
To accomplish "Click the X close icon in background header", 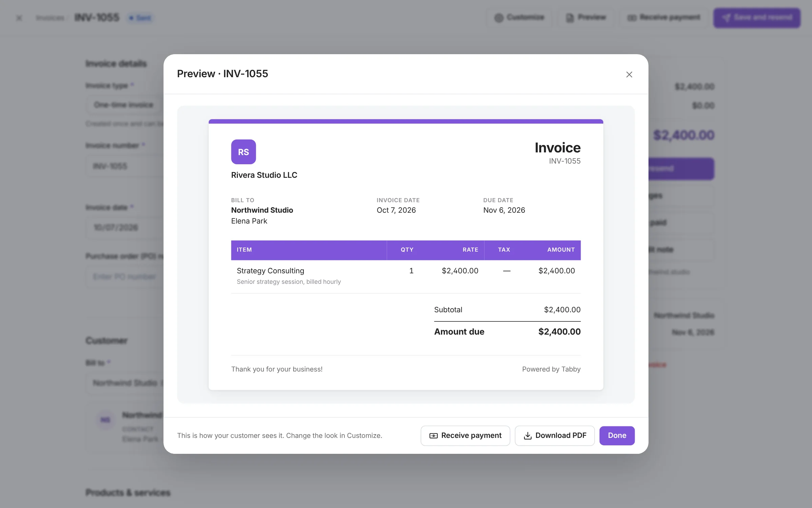I will pyautogui.click(x=19, y=18).
